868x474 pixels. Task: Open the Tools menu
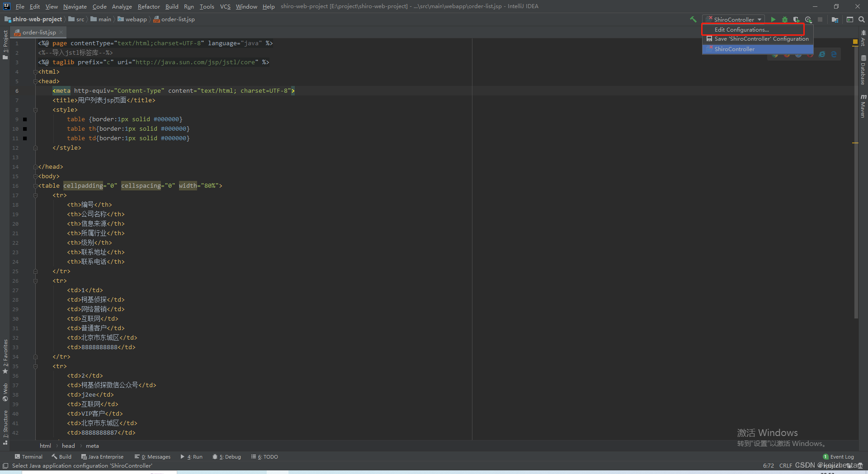click(x=207, y=6)
